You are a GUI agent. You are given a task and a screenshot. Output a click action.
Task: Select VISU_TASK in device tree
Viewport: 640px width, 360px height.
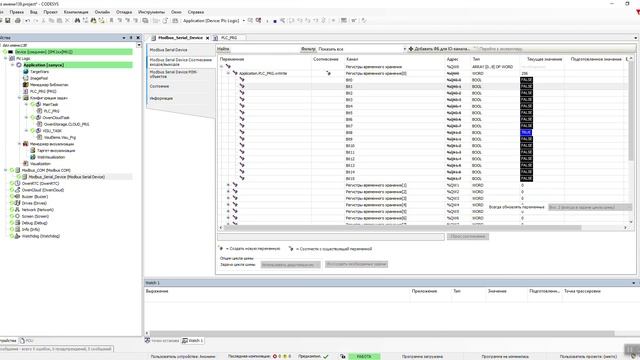52,131
